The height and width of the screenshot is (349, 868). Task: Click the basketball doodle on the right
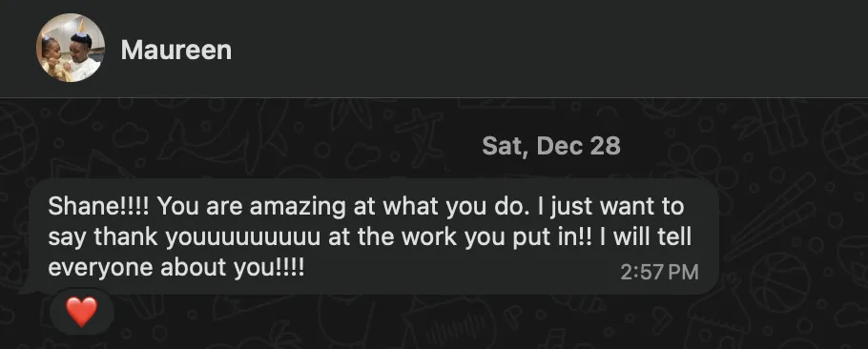779,282
